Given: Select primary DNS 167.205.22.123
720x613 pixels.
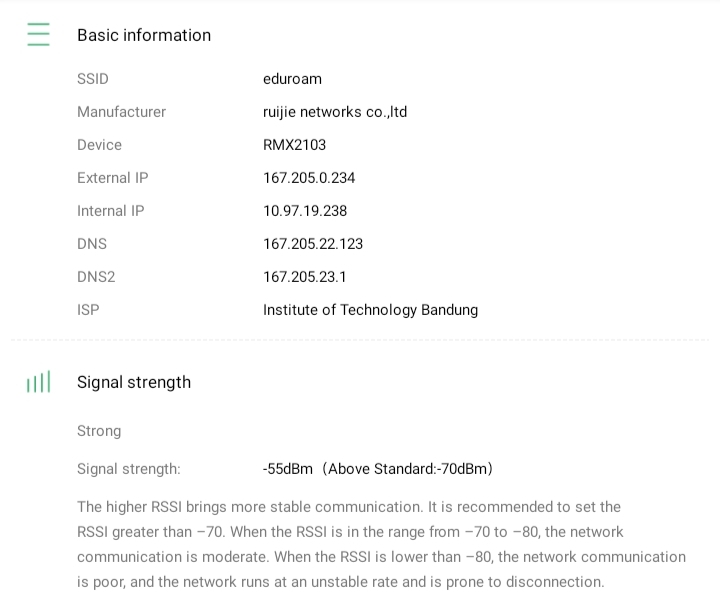Looking at the screenshot, I should point(313,244).
